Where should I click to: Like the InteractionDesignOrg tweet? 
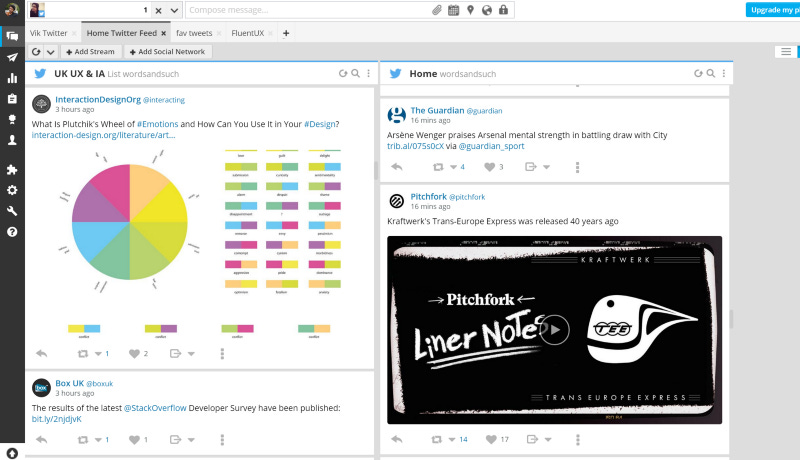134,353
